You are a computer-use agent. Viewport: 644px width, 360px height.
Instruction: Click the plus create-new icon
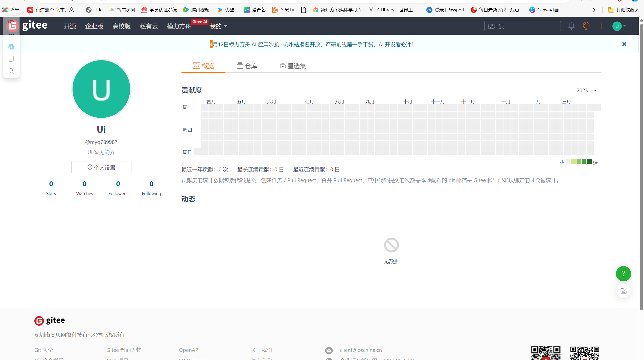coord(601,26)
